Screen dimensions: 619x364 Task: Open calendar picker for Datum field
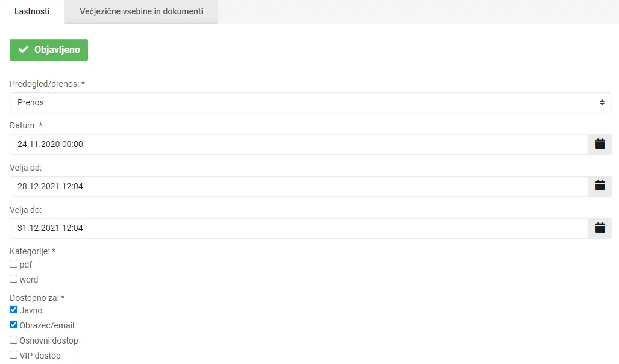pos(600,144)
